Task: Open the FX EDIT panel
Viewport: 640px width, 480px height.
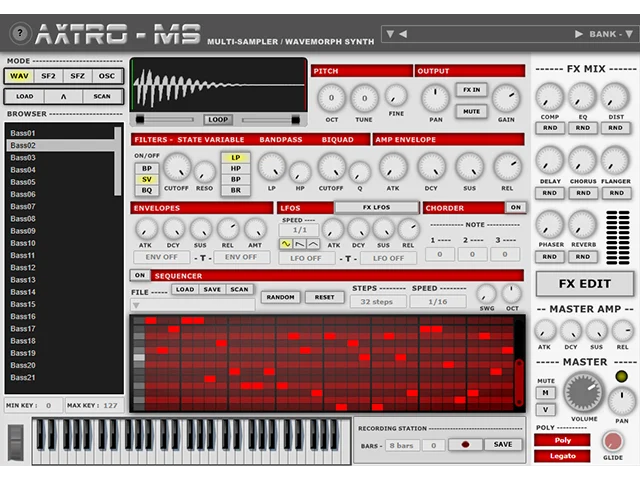Action: (584, 284)
